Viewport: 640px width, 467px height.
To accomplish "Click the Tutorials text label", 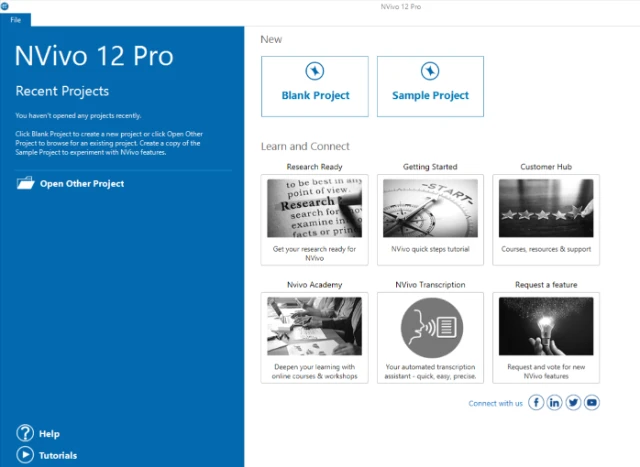I will point(58,456).
